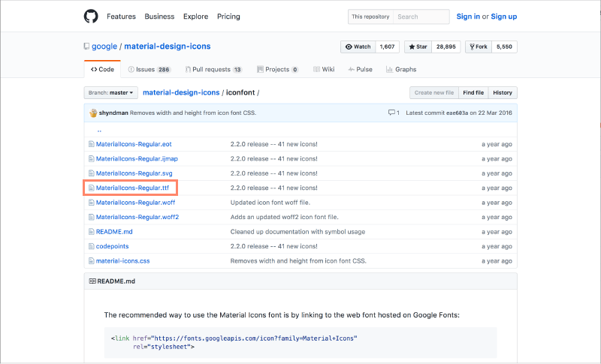Open the This repository search scope selector

370,17
